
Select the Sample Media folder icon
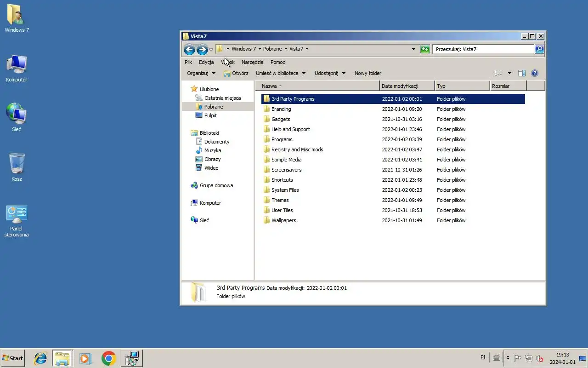[x=266, y=160]
